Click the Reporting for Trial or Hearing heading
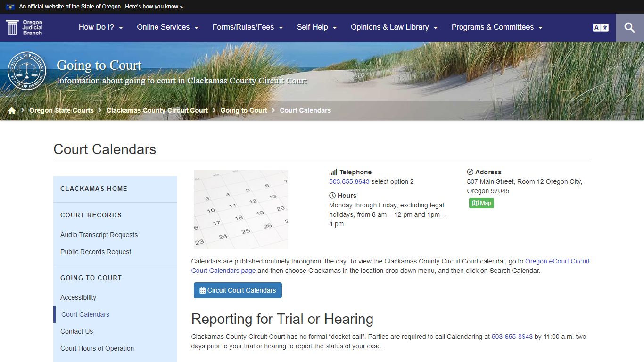This screenshot has width=644, height=362. pos(282,319)
